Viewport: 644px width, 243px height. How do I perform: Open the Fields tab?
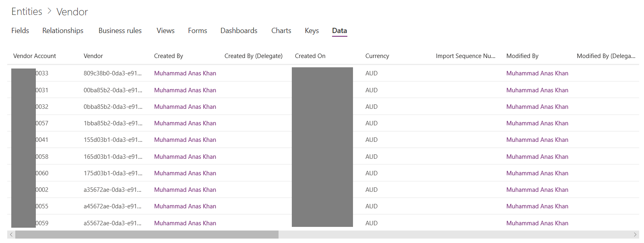click(20, 31)
